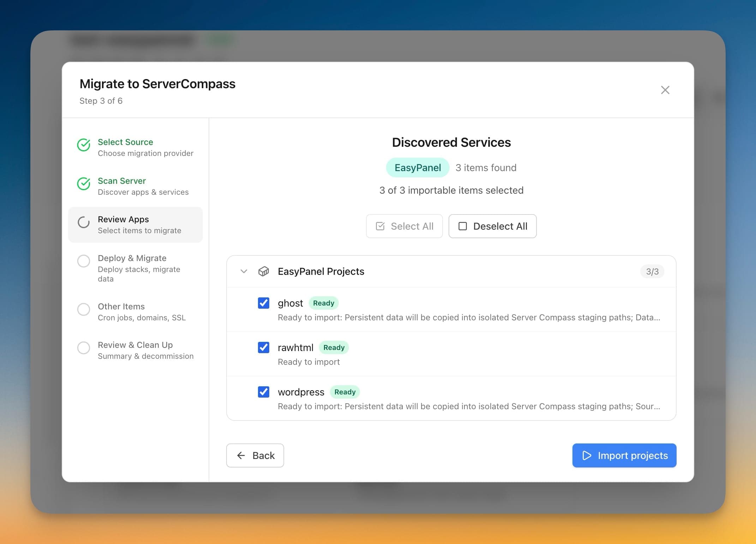The width and height of the screenshot is (756, 544).
Task: Select the Other Items step label
Action: coord(121,306)
